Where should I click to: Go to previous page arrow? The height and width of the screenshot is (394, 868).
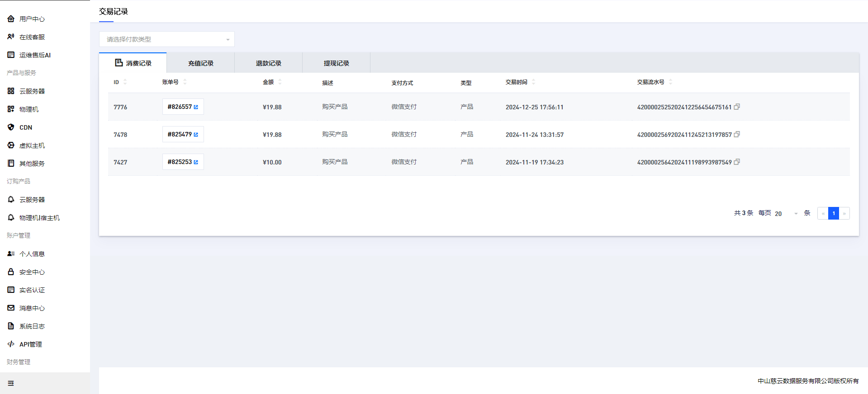(823, 213)
